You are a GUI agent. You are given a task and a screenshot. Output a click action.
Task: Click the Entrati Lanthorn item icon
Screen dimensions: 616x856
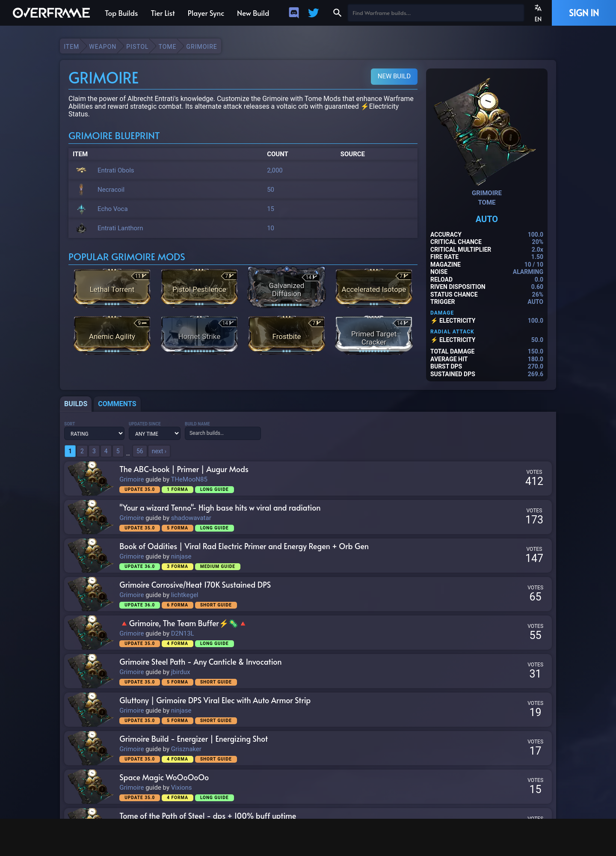tap(81, 228)
